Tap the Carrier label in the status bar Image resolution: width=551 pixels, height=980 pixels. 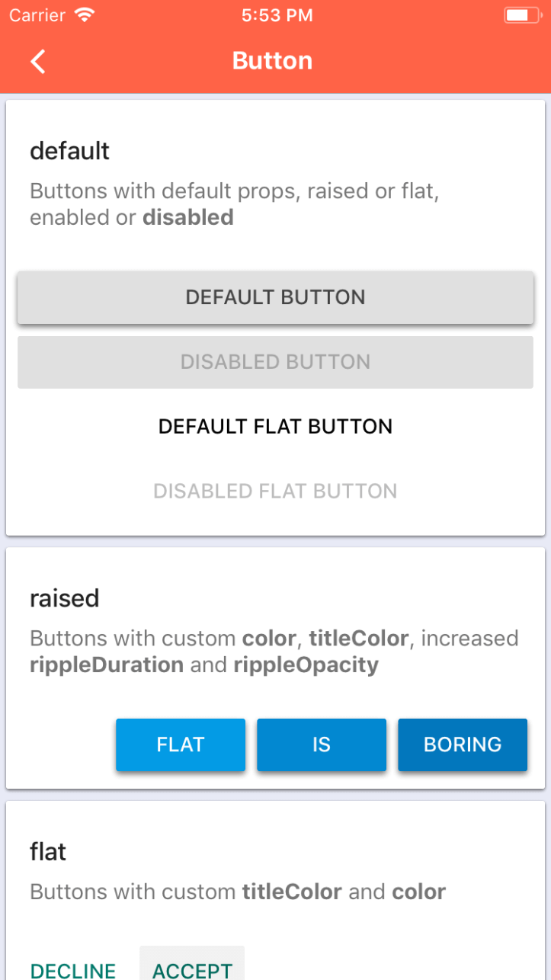click(37, 15)
